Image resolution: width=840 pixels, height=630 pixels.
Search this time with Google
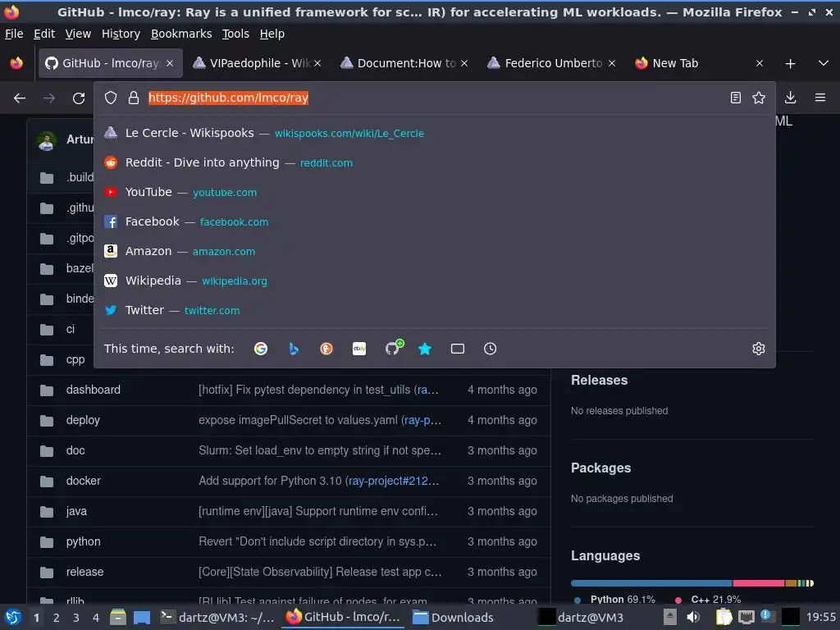tap(261, 349)
